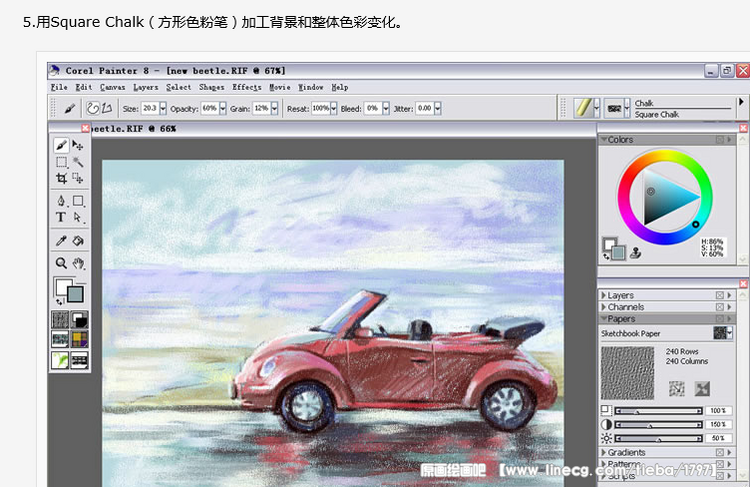This screenshot has width=750, height=487.
Task: Adjust the paper brightness slider
Action: [658, 438]
